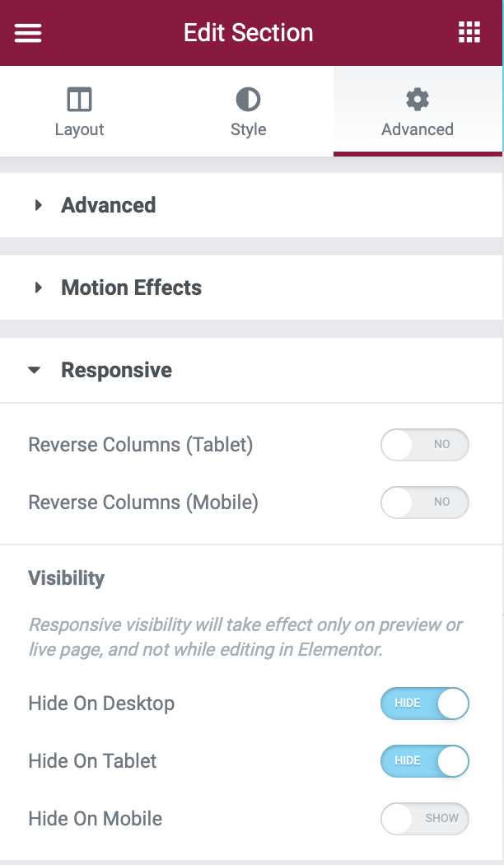Open the hamburger menu icon
The width and height of the screenshot is (504, 865).
tap(28, 33)
